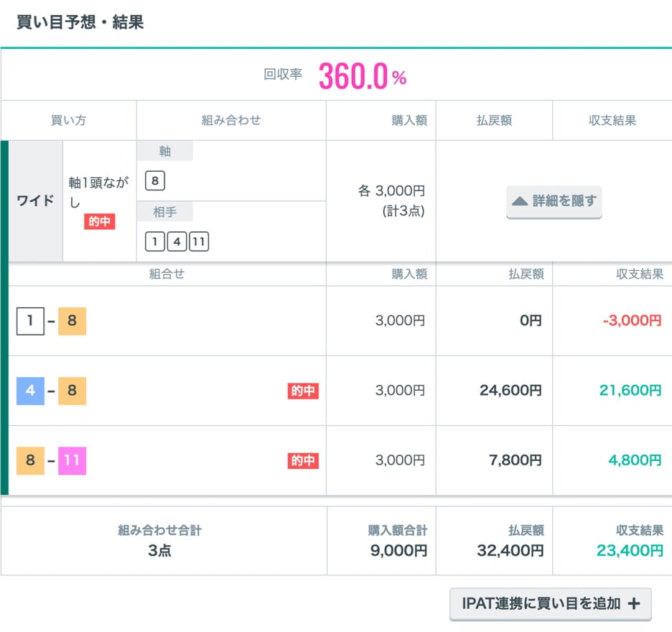
Task: Click the white 1 badge in the 1-8 row
Action: 30,321
